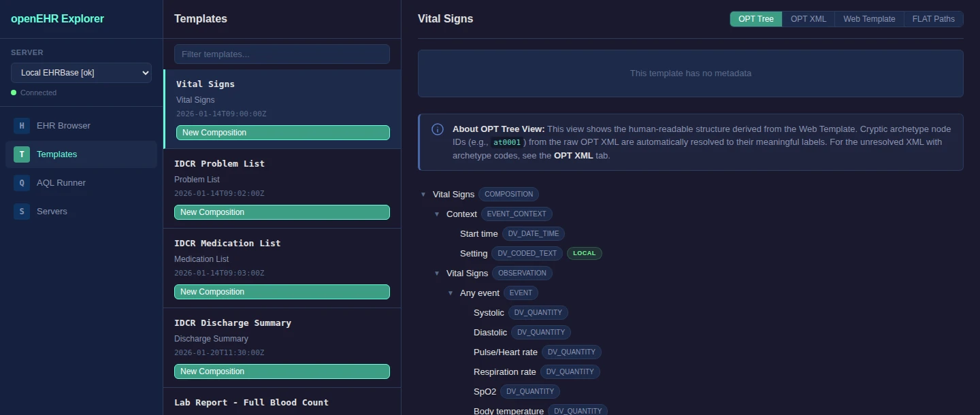Click the timestamp 2026-01-14T09:02:00Z

pos(219,194)
